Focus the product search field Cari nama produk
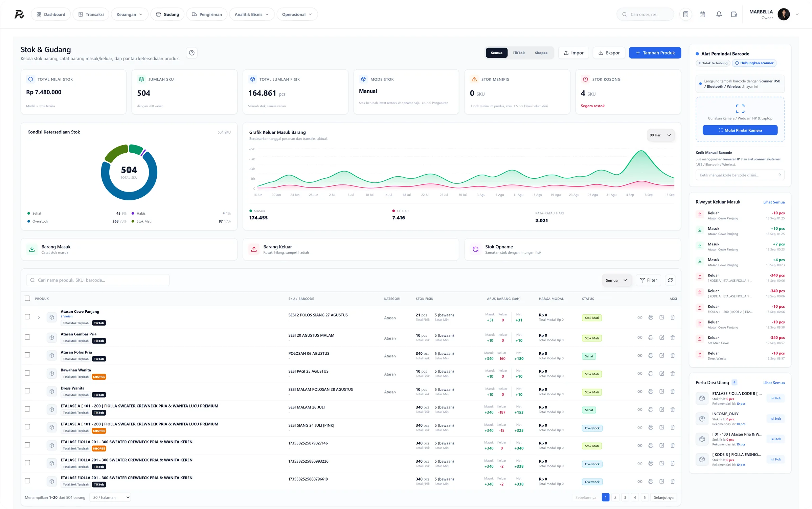Screen dimensions: 812x509 pos(98,280)
